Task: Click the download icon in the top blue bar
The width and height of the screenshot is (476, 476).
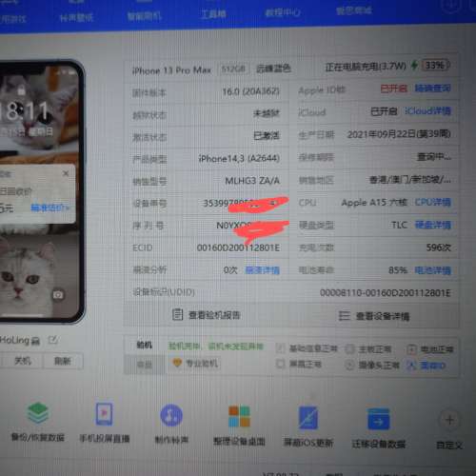Action: (x=451, y=6)
